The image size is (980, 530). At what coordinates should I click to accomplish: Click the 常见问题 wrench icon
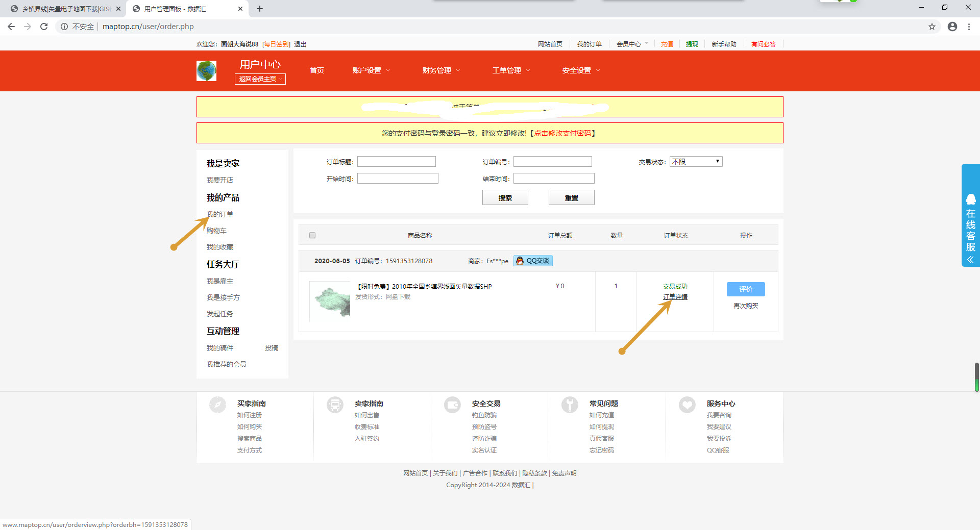pyautogui.click(x=570, y=405)
